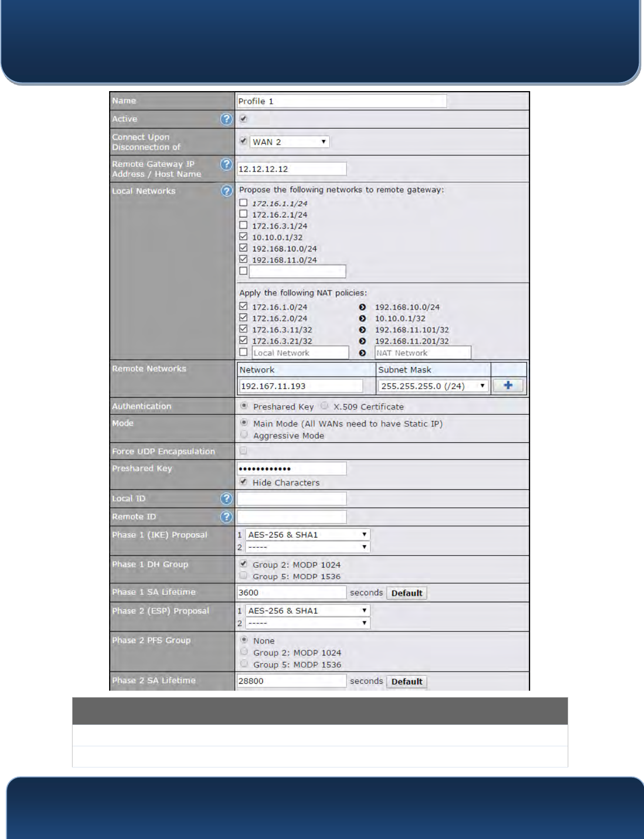Click the Subnet Mask column header
The image size is (644, 839).
click(405, 370)
